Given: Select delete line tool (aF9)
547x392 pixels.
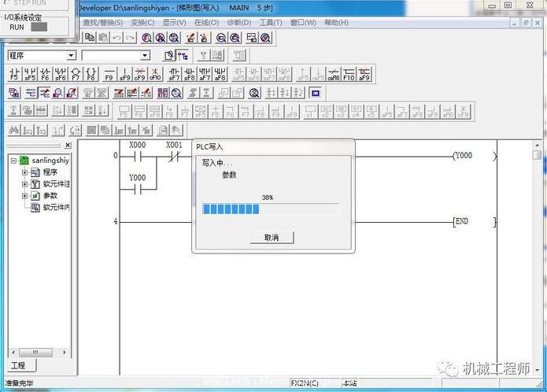Looking at the screenshot, I should (x=364, y=74).
